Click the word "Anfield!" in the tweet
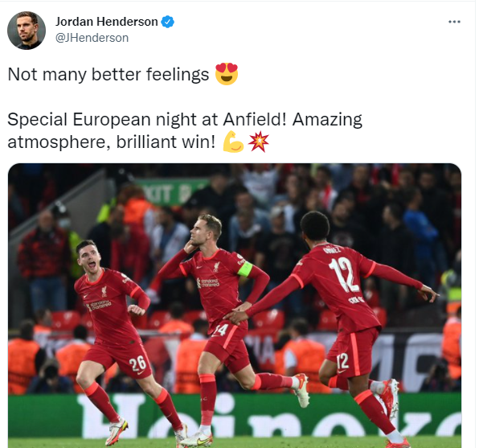479x448 pixels. point(255,119)
